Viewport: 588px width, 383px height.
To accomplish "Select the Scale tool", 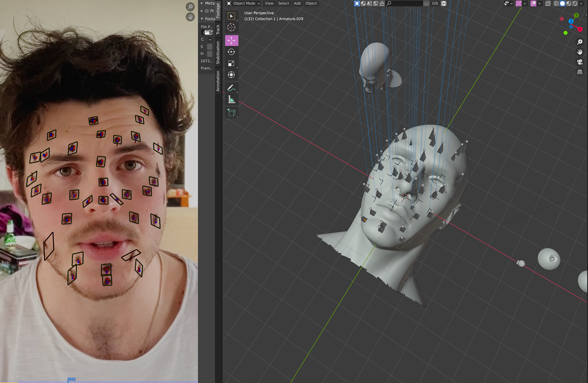I will point(231,63).
